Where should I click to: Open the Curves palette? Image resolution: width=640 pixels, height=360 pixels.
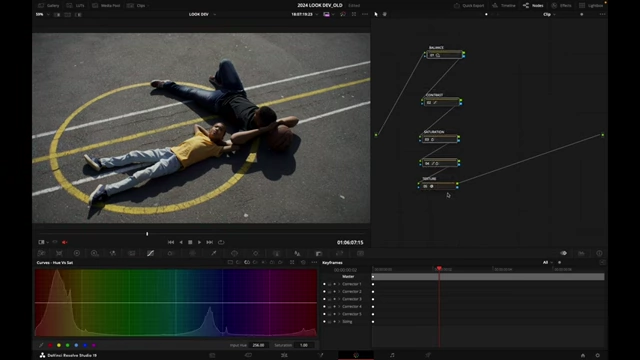click(150, 253)
